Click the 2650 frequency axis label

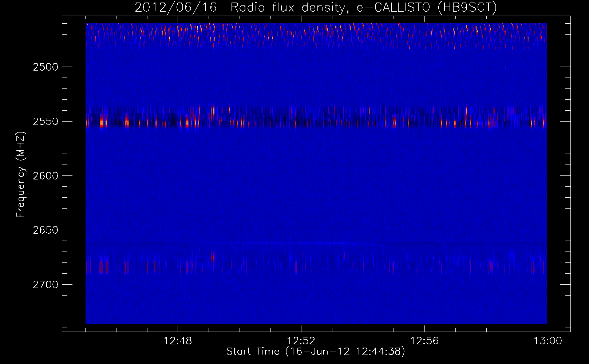click(x=45, y=230)
